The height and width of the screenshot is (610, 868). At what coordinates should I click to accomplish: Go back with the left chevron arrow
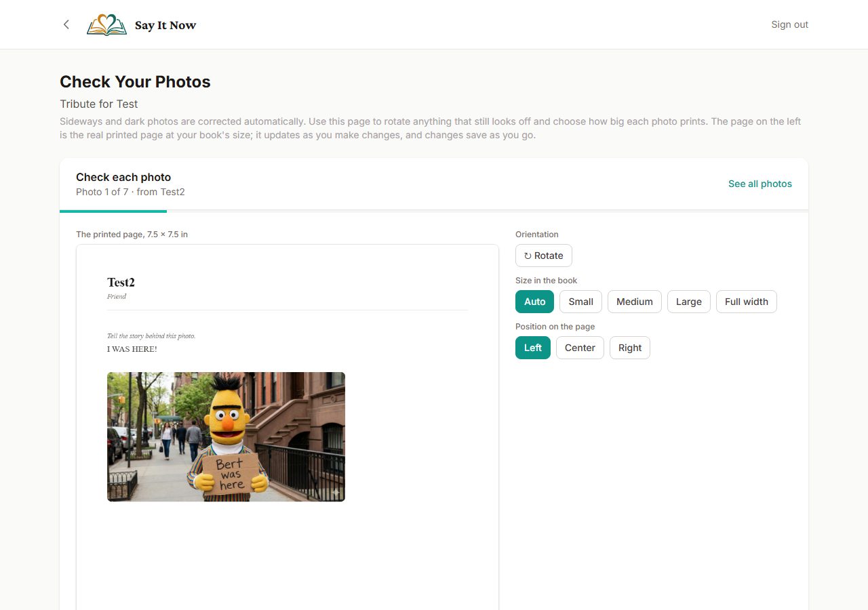pos(66,24)
